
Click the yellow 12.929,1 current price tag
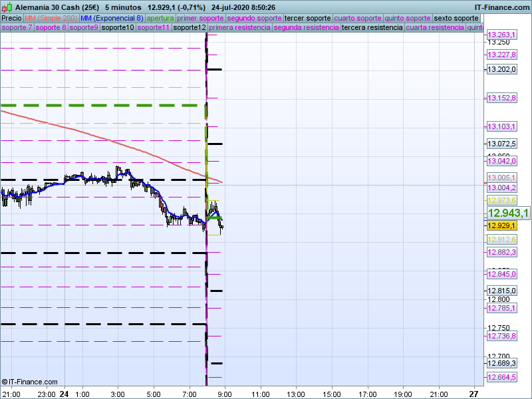(501, 225)
